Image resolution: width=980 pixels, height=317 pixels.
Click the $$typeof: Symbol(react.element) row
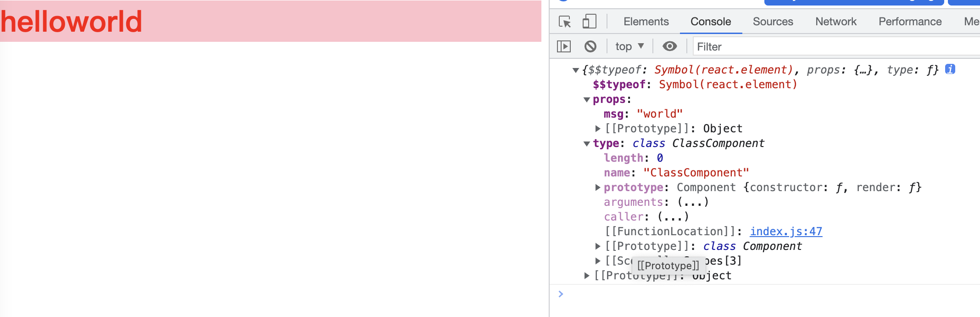tap(695, 85)
